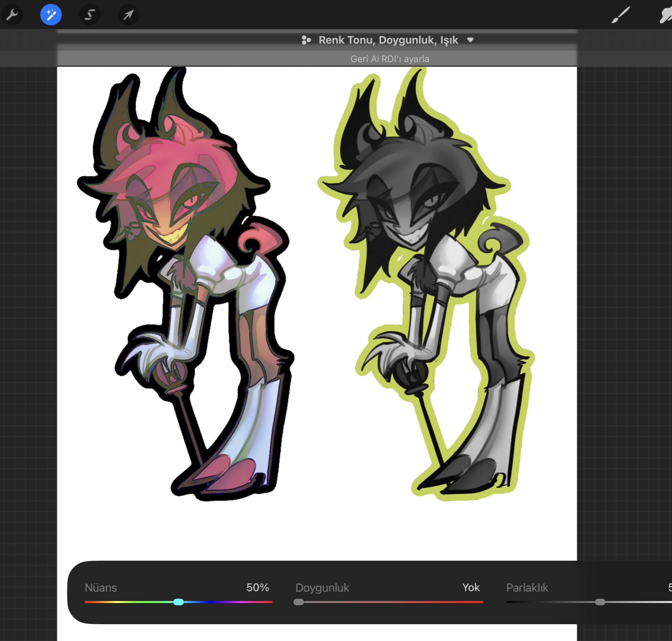Click the Parlaklık label text
Image resolution: width=672 pixels, height=641 pixels.
coord(527,587)
